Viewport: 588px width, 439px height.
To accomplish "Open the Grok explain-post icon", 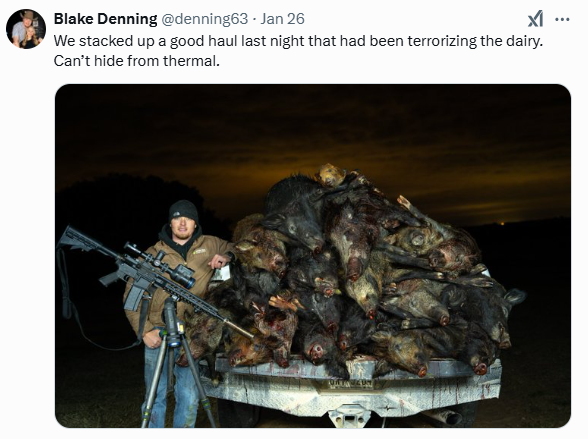I will pyautogui.click(x=535, y=19).
